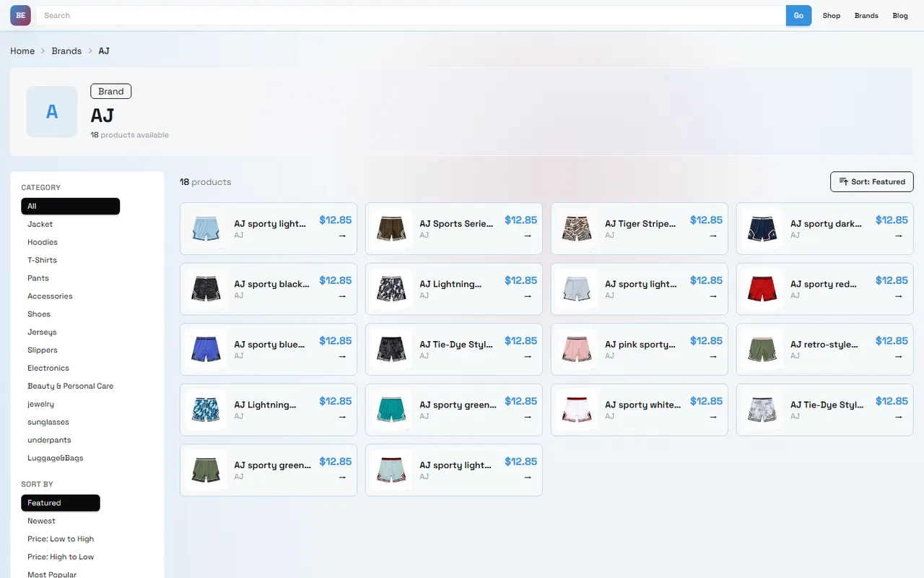Open the Shop nav link
Viewport: 924px width, 578px height.
pos(832,15)
